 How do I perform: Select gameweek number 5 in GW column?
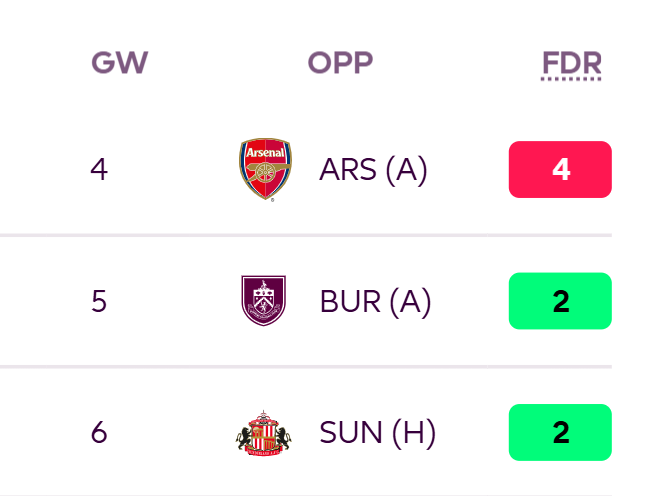pos(98,302)
